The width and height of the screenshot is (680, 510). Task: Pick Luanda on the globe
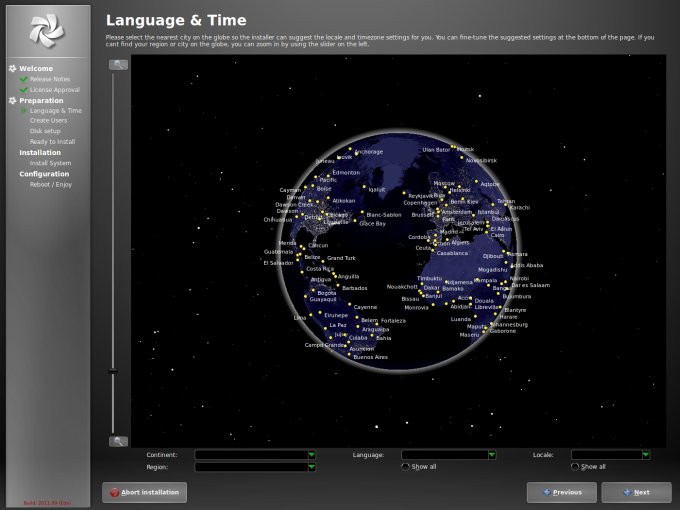pyautogui.click(x=461, y=319)
